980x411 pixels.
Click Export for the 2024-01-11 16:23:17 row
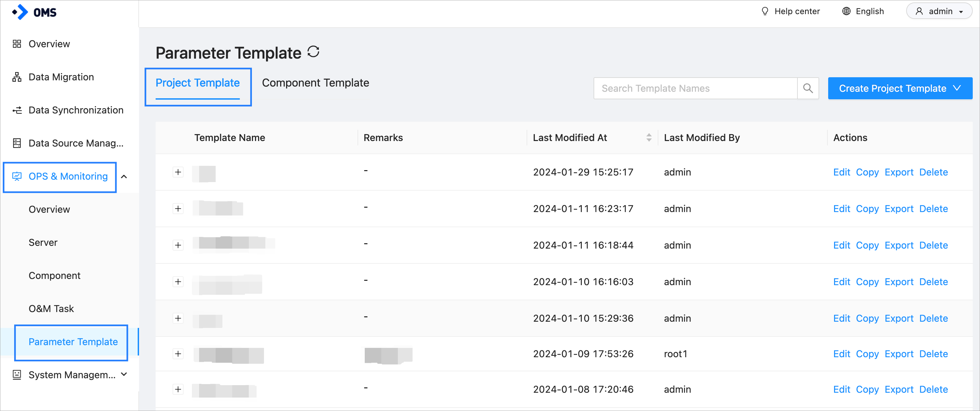[x=899, y=209]
